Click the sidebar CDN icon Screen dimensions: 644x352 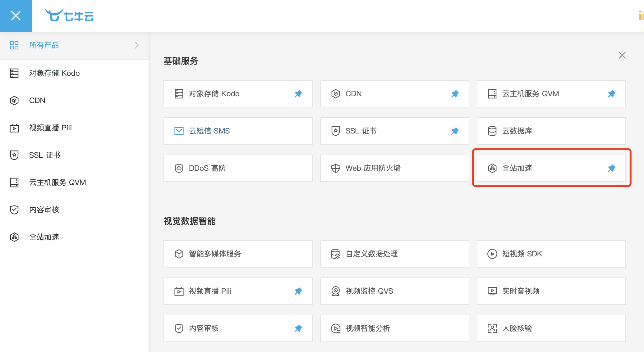click(14, 101)
